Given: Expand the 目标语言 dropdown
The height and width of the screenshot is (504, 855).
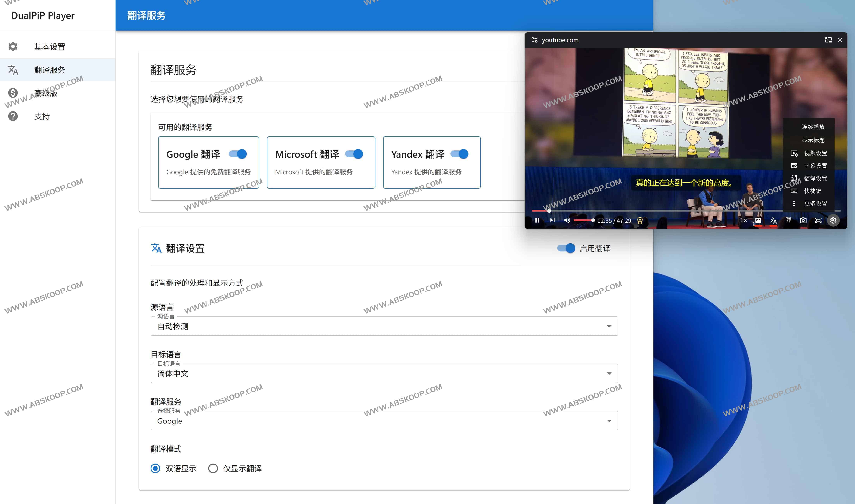Looking at the screenshot, I should tap(384, 374).
